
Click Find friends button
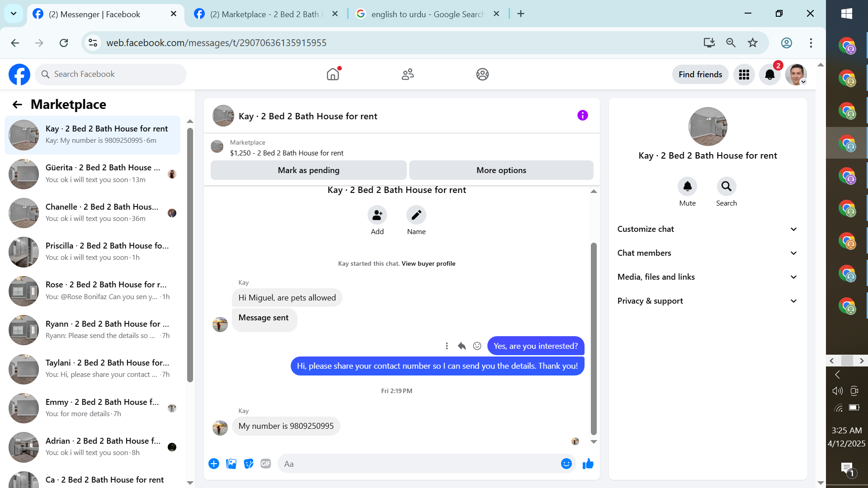coord(700,75)
